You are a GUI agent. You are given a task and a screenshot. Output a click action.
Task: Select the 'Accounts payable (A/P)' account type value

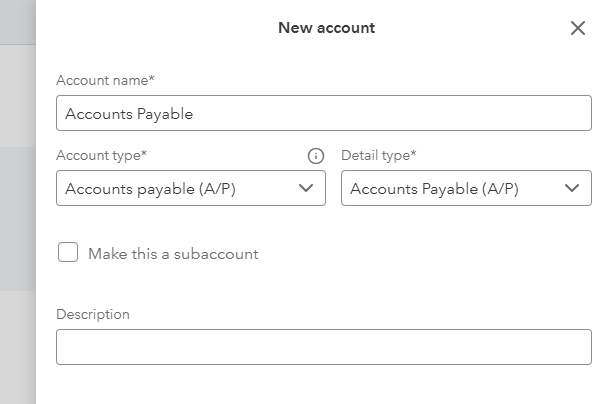click(x=150, y=189)
